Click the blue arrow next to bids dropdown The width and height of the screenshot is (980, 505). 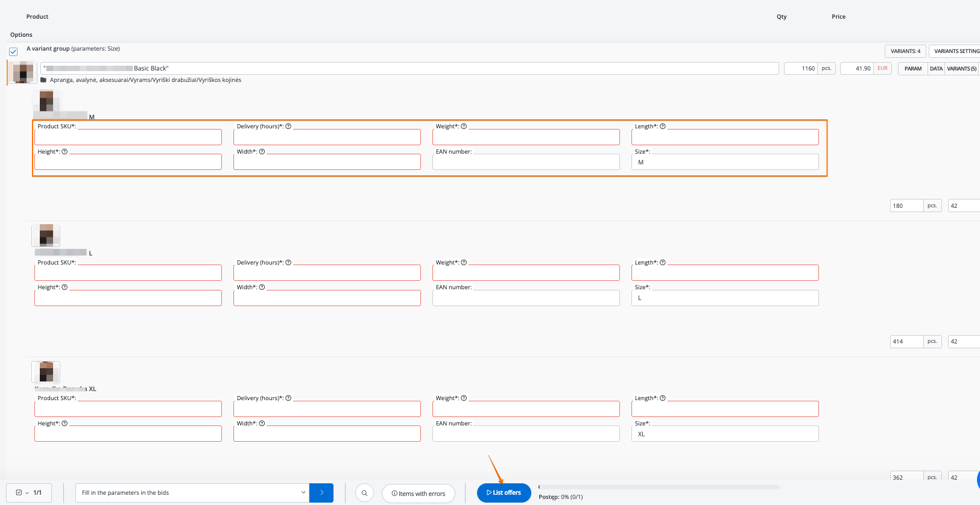(x=321, y=493)
